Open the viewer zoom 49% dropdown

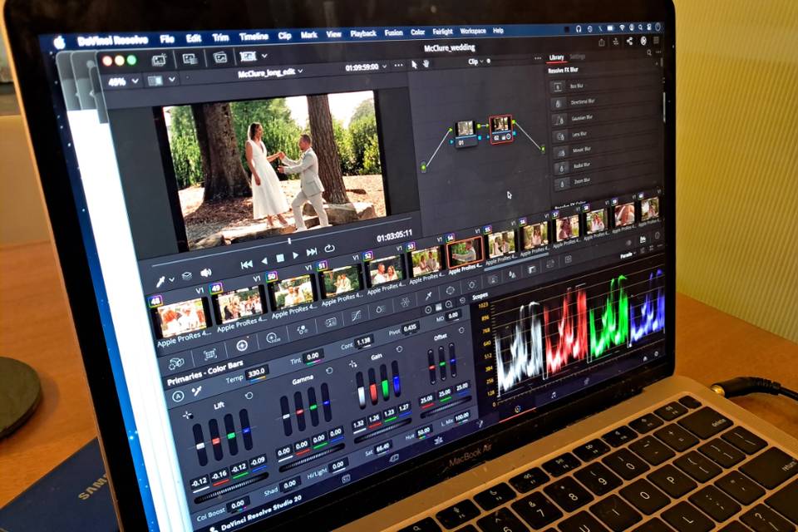click(x=123, y=81)
